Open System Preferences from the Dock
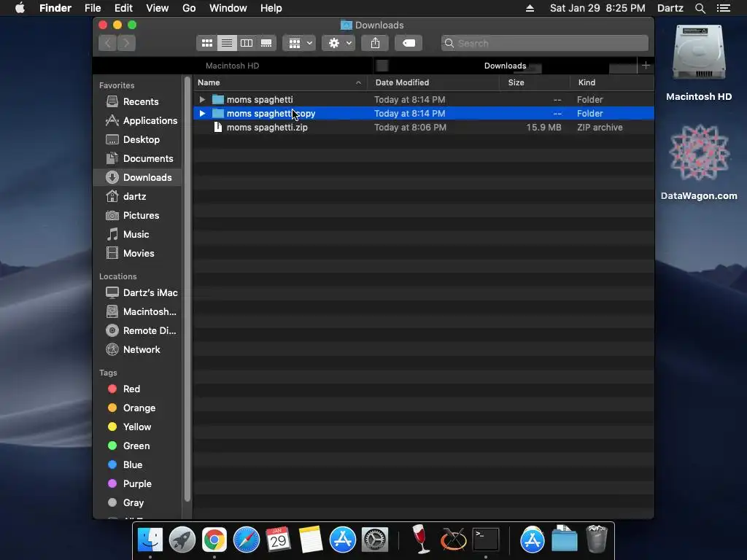The height and width of the screenshot is (560, 747). coord(375,540)
